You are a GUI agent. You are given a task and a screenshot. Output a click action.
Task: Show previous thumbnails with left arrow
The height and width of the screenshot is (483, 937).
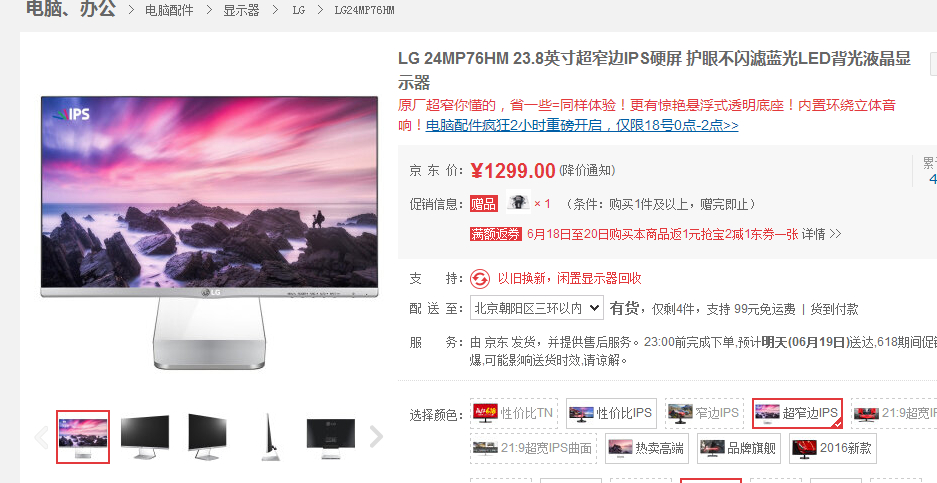point(41,438)
